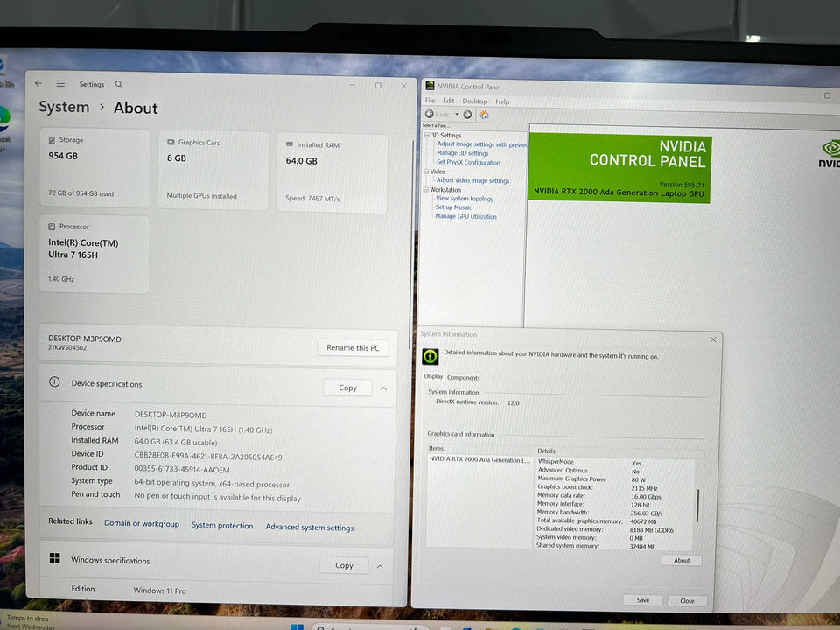Image resolution: width=840 pixels, height=630 pixels.
Task: Select View system topology
Action: [x=465, y=199]
